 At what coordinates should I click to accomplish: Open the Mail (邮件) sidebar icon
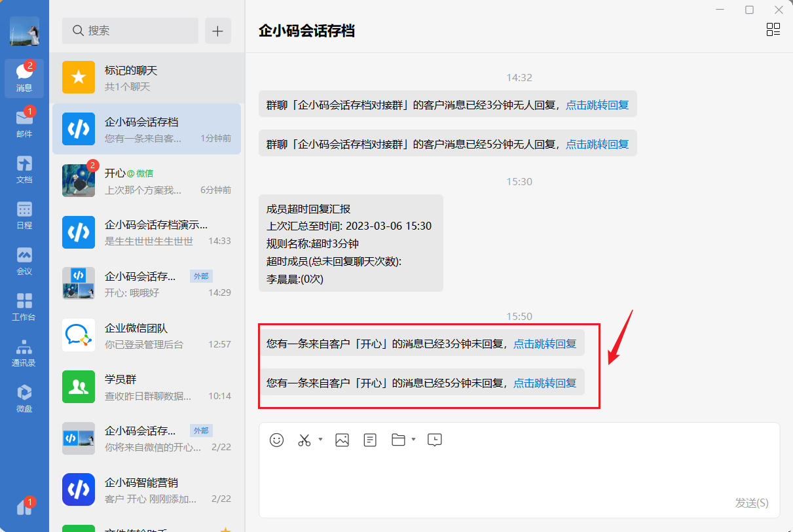pyautogui.click(x=24, y=123)
